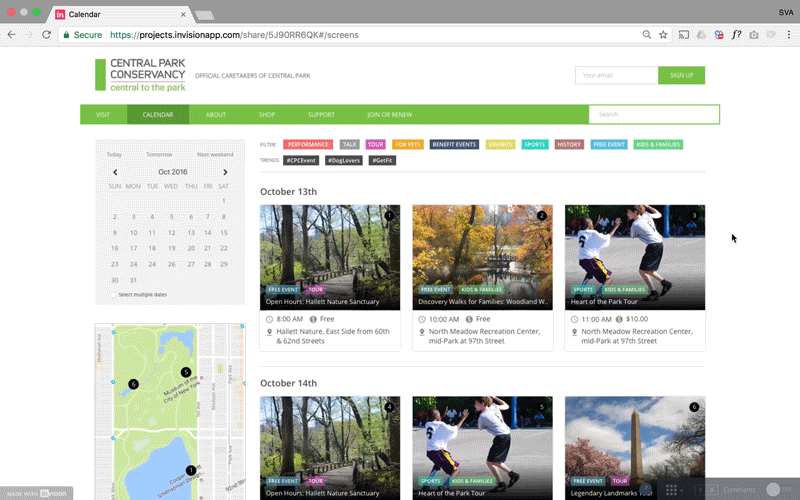The height and width of the screenshot is (500, 800).
Task: Click badge 1 on Hallett Nature Sanctuary image
Action: click(x=389, y=215)
